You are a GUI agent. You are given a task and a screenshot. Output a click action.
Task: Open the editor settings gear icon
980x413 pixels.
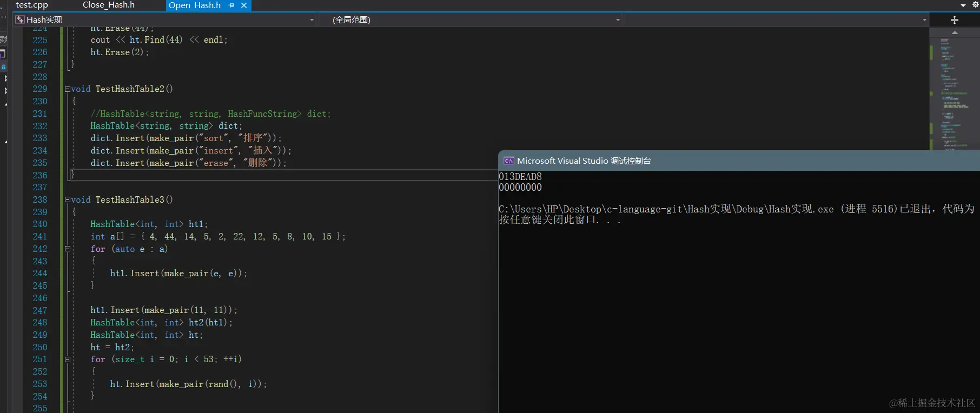tap(976, 5)
